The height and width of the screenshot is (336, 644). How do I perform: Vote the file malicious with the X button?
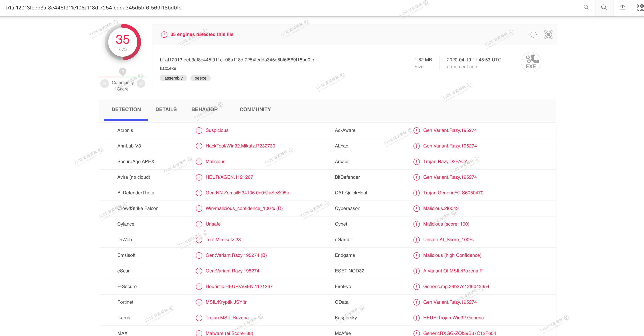[104, 84]
